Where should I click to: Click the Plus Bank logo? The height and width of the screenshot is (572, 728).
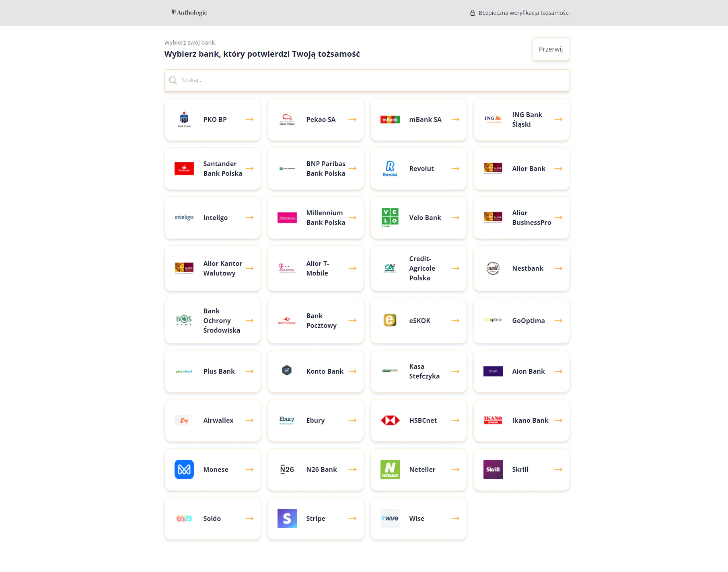[184, 371]
